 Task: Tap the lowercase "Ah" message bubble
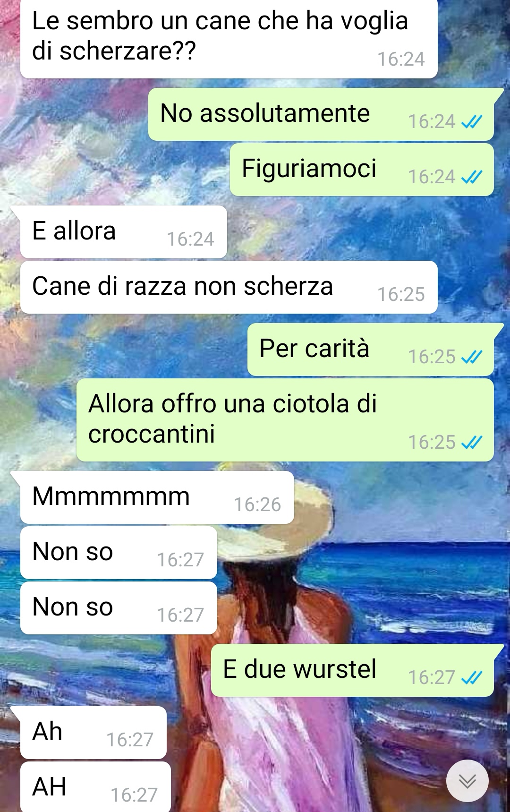pos(93,733)
